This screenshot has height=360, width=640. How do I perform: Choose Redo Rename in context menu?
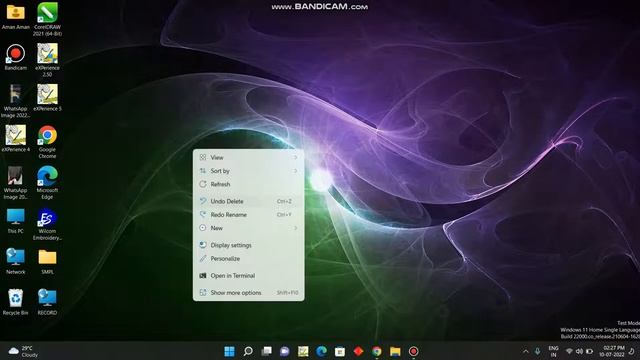coord(249,214)
